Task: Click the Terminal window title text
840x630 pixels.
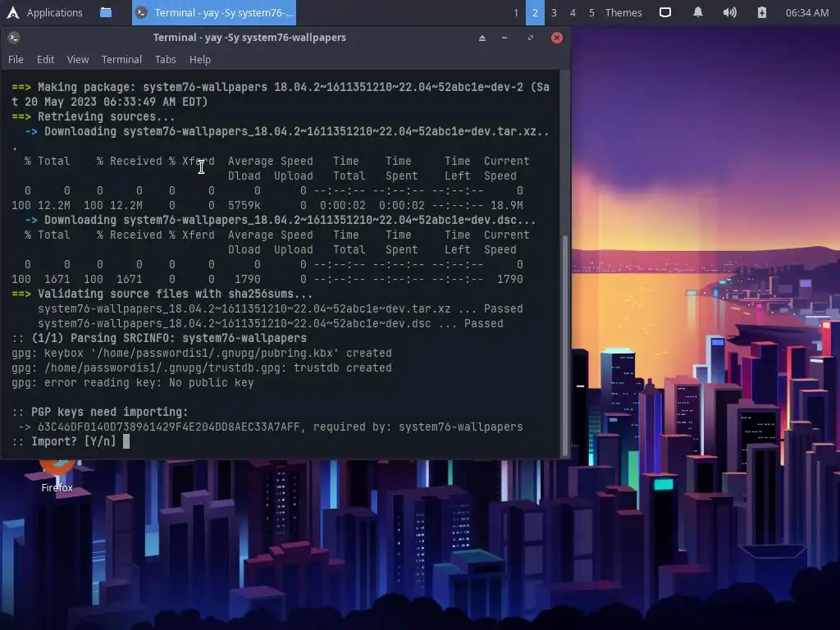Action: (x=249, y=38)
